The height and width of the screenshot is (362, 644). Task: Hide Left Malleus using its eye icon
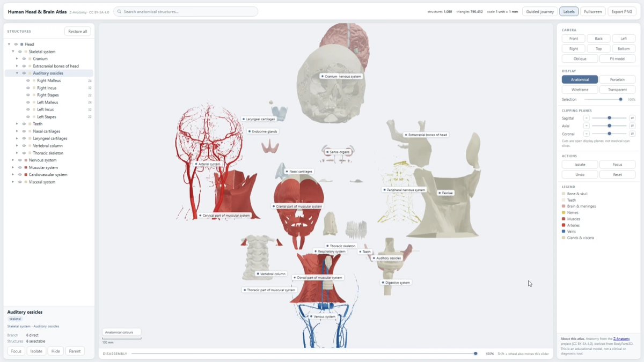point(28,102)
